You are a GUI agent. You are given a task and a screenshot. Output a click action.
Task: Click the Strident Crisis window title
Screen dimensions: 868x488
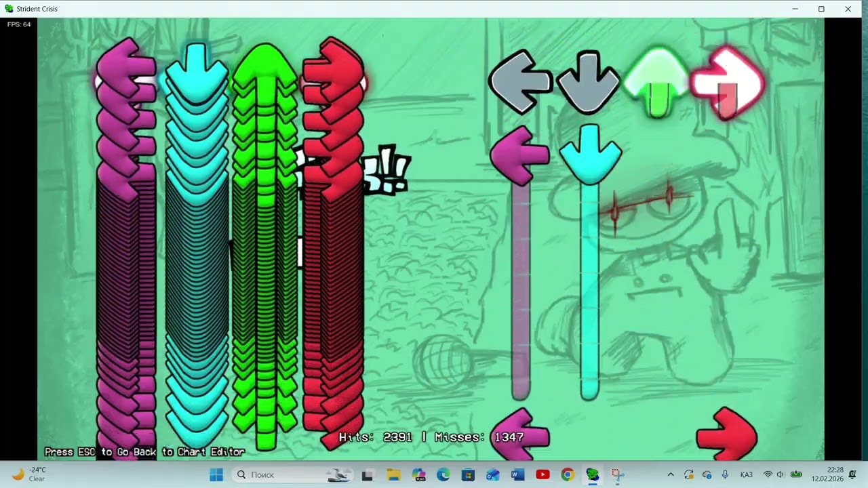[37, 9]
